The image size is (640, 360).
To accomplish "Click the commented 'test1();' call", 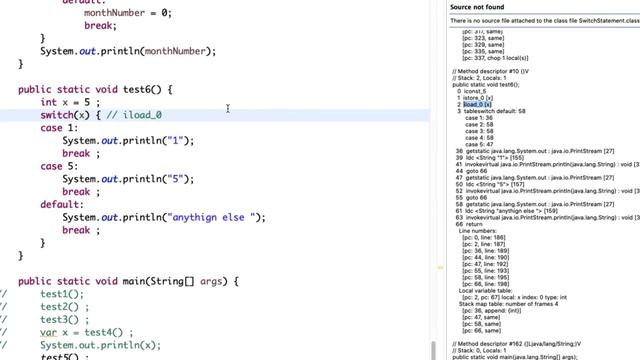I will [62, 294].
